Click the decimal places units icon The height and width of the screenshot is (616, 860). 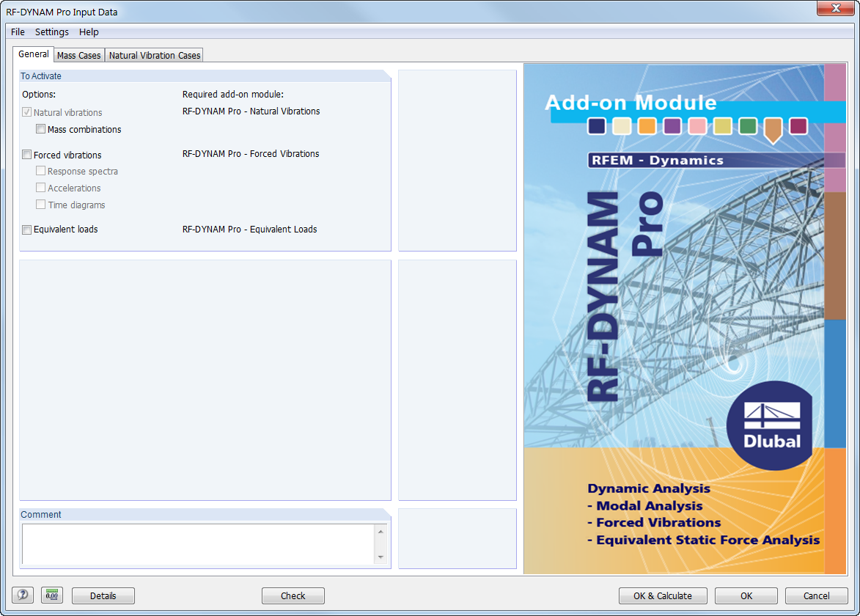(x=52, y=595)
